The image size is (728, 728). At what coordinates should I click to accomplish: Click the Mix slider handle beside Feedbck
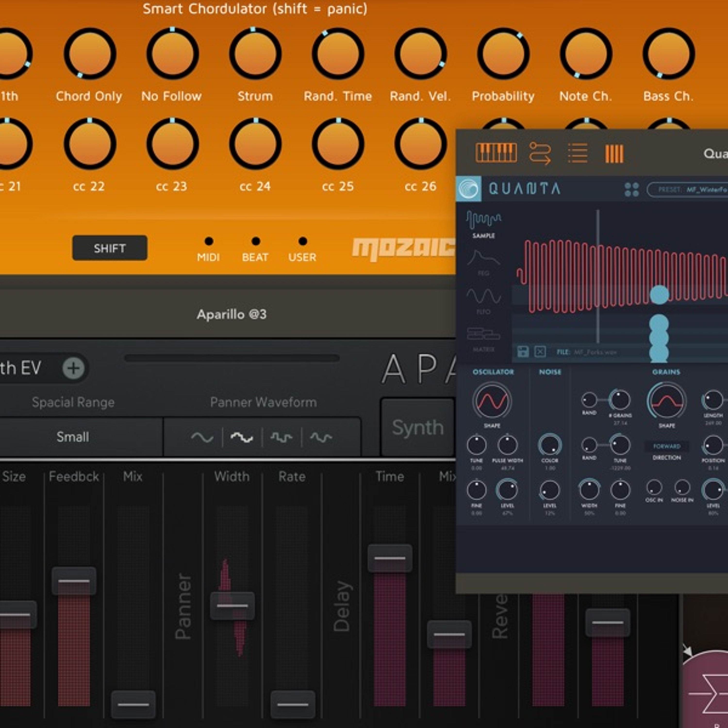[133, 704]
